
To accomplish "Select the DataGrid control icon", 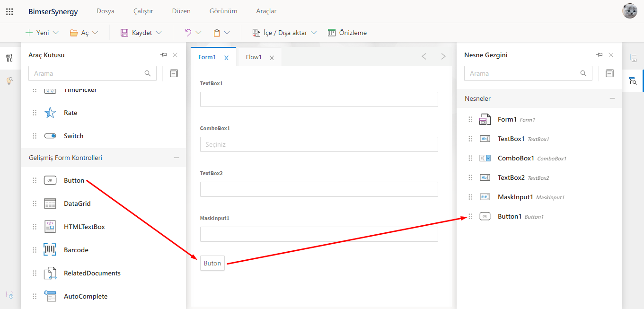I will point(50,203).
